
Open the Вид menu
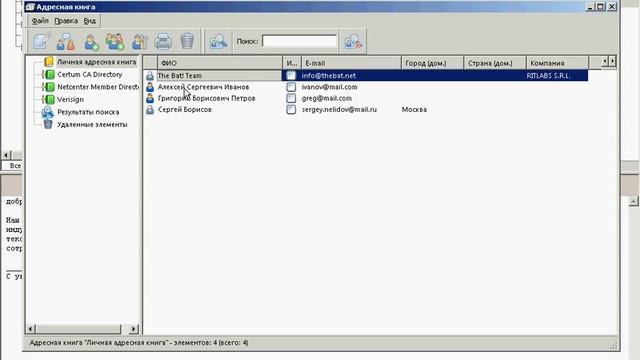[x=90, y=20]
